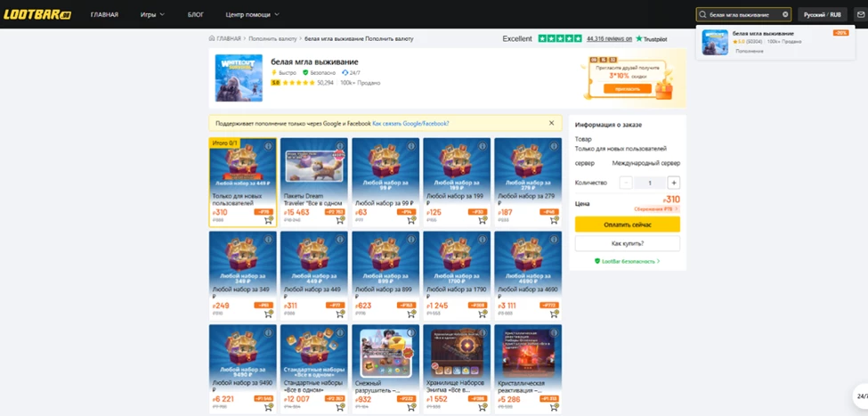Add 'Любой набор за 1790' to cart

(x=483, y=313)
